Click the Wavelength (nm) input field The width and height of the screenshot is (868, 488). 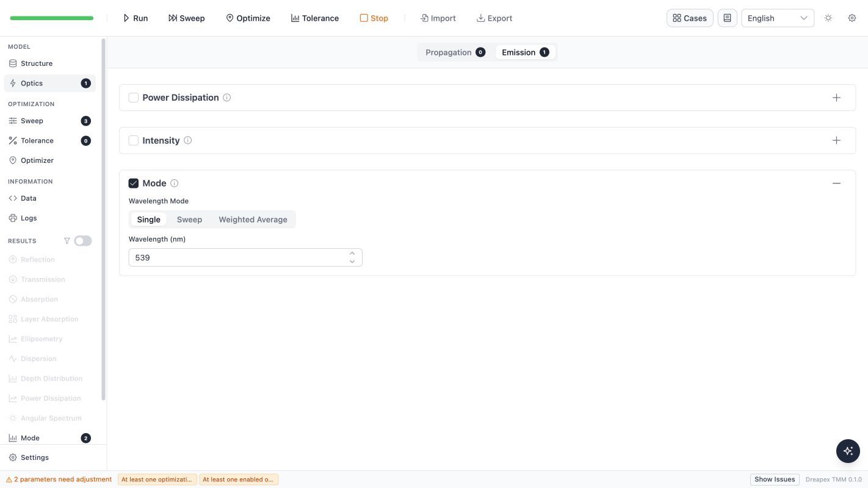tap(245, 257)
